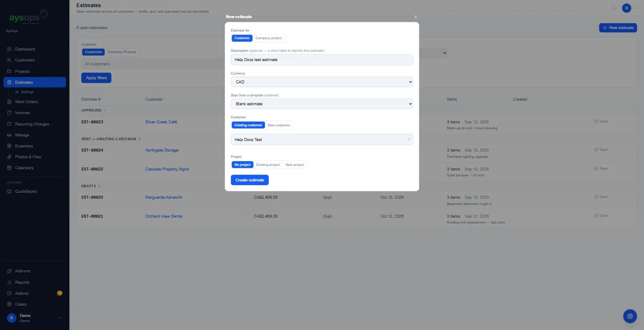Select New project option
This screenshot has width=644, height=330.
(x=295, y=165)
